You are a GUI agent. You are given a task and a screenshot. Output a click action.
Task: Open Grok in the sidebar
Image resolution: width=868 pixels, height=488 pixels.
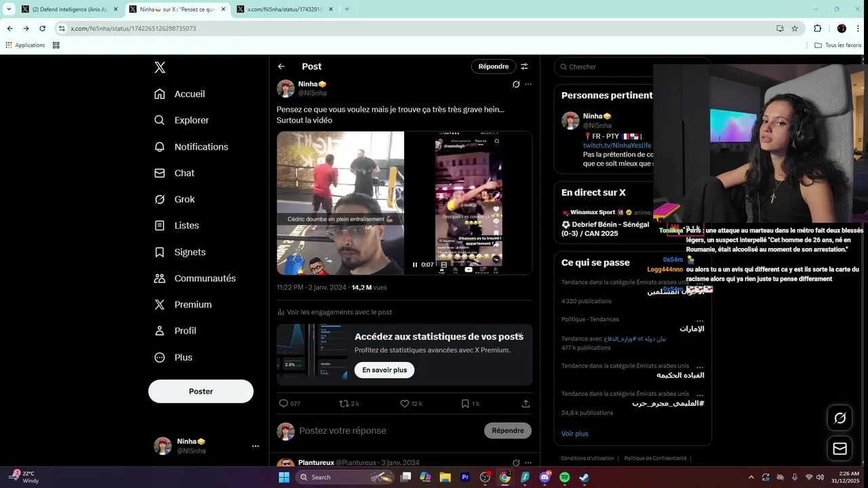click(x=174, y=199)
